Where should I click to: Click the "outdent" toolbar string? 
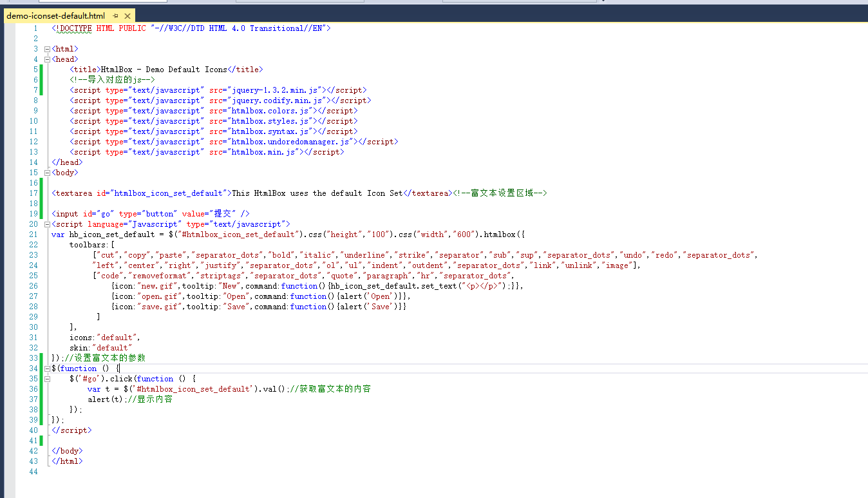tap(429, 265)
